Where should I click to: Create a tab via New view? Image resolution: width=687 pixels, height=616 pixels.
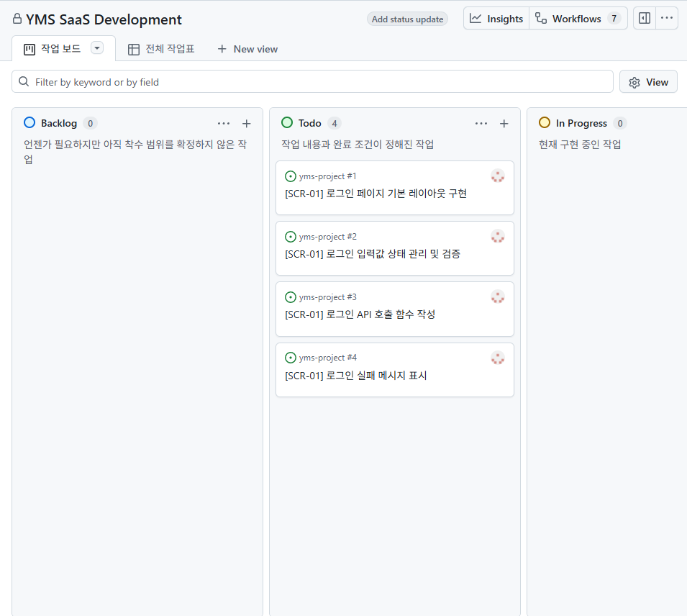click(x=247, y=49)
